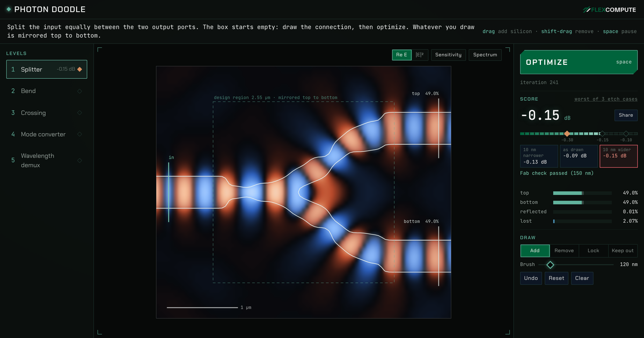Viewport: 644px width, 338px height.
Task: Click the DRAW section heading
Action: click(x=528, y=238)
